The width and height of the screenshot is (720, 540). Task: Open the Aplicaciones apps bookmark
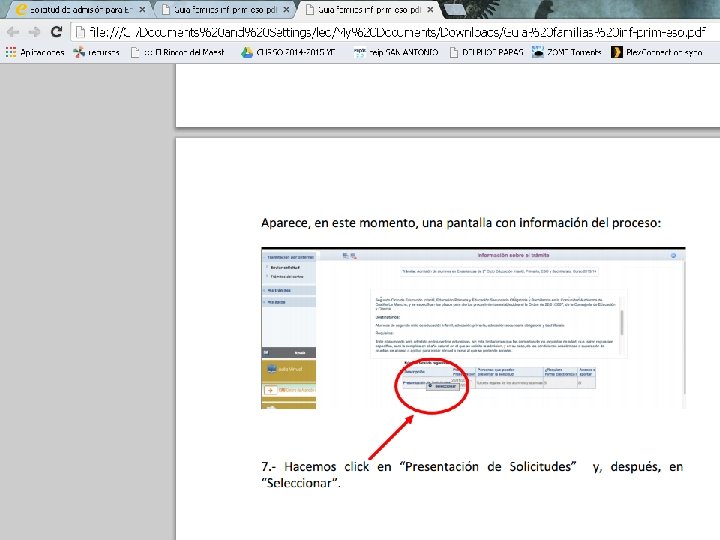35,52
